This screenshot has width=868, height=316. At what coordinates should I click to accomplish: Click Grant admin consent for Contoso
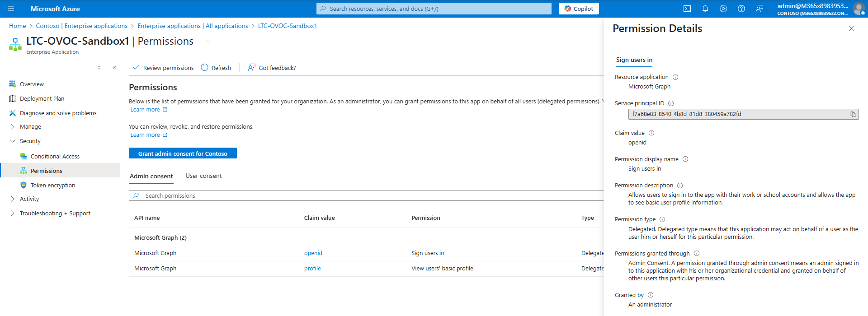click(183, 153)
